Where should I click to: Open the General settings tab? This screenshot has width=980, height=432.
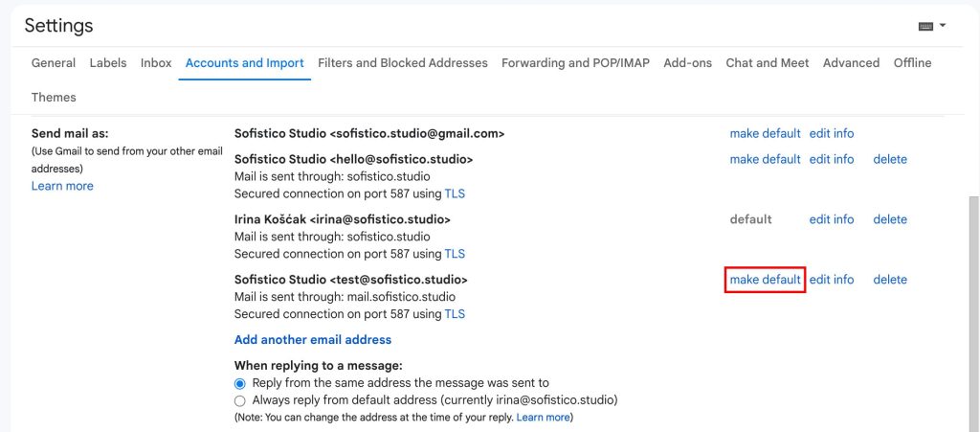[54, 63]
